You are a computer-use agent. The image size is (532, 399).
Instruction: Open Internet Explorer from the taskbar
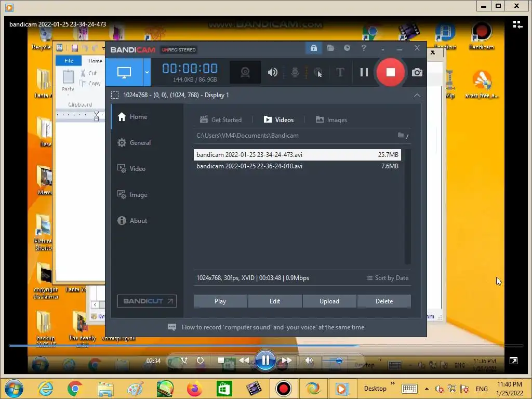[x=46, y=389]
